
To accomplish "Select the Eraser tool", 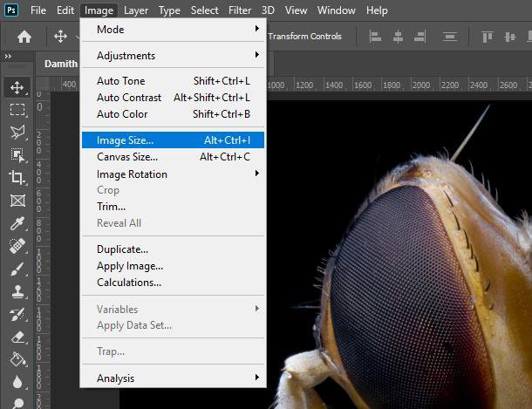I will click(x=17, y=337).
